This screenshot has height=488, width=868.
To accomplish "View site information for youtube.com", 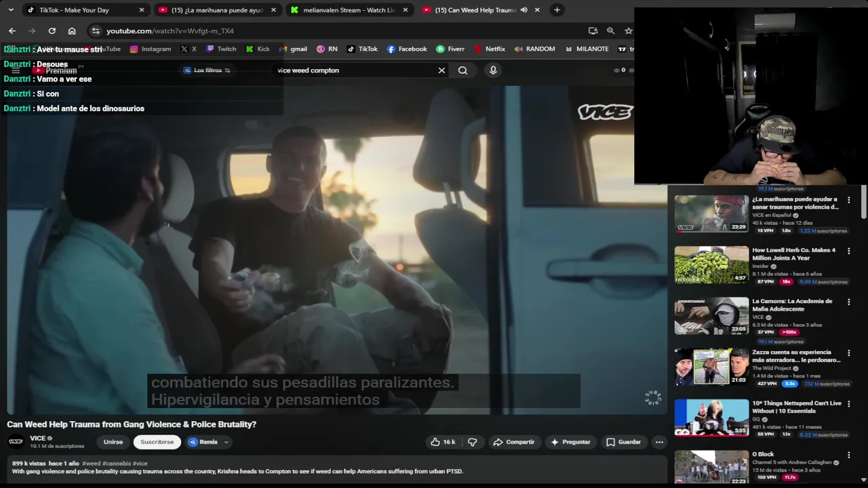I will point(96,30).
